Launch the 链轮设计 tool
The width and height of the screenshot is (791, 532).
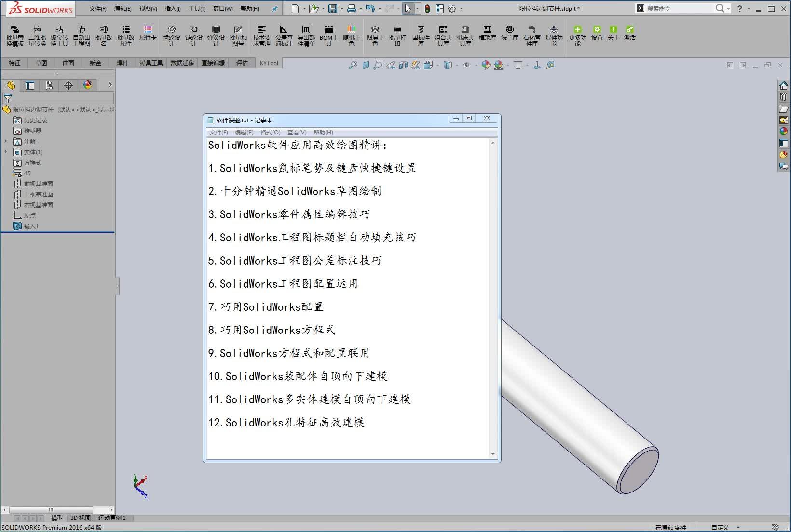[x=193, y=36]
